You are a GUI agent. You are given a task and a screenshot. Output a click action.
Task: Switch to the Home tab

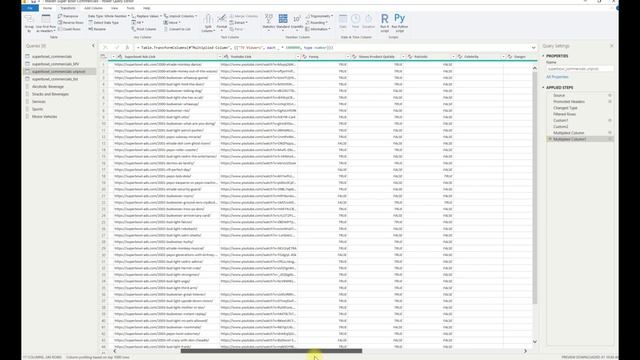pos(48,8)
